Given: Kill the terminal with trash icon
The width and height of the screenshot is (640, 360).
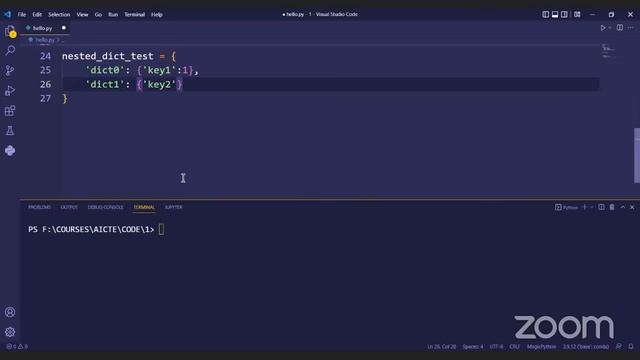Looking at the screenshot, I should (x=612, y=207).
